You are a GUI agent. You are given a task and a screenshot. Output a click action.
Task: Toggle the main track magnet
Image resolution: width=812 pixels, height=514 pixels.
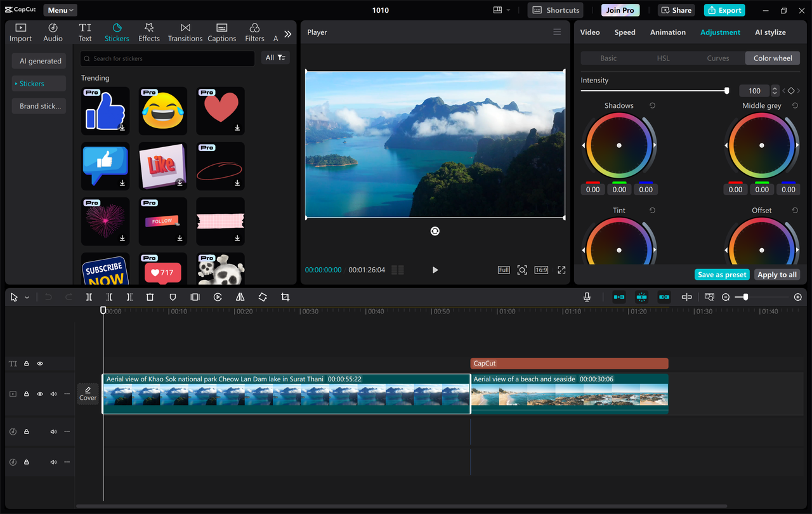coord(619,297)
